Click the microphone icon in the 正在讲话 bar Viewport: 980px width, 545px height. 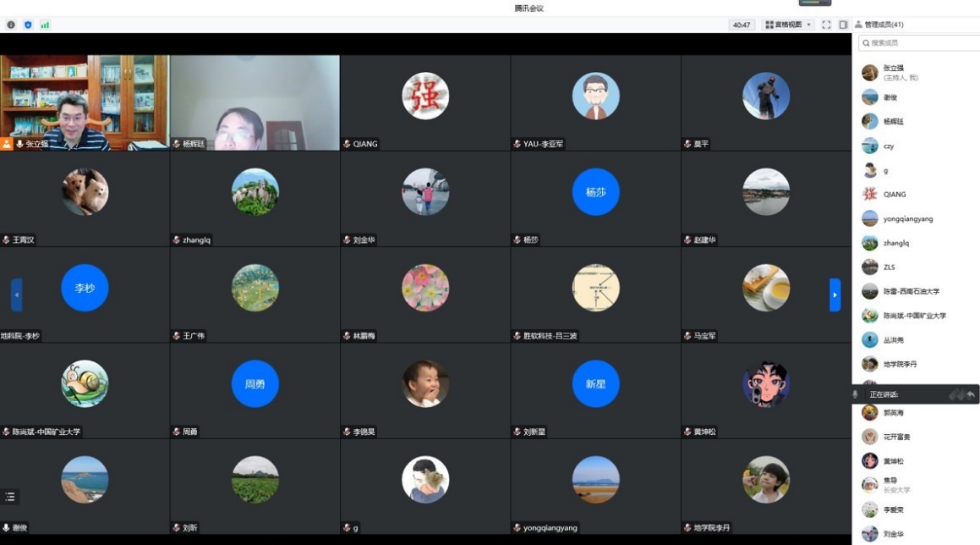click(856, 394)
